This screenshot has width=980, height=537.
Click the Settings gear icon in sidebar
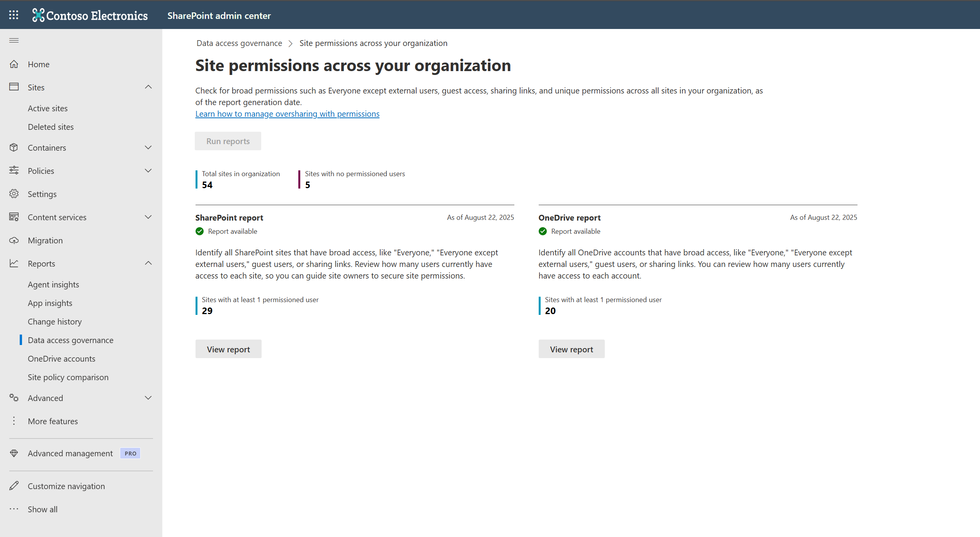14,194
